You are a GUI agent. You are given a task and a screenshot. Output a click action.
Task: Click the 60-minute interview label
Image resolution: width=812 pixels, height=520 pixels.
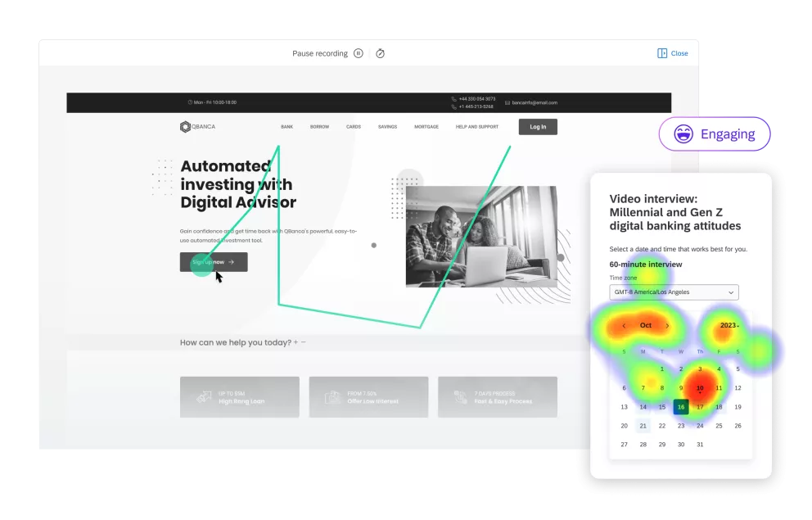[646, 265]
